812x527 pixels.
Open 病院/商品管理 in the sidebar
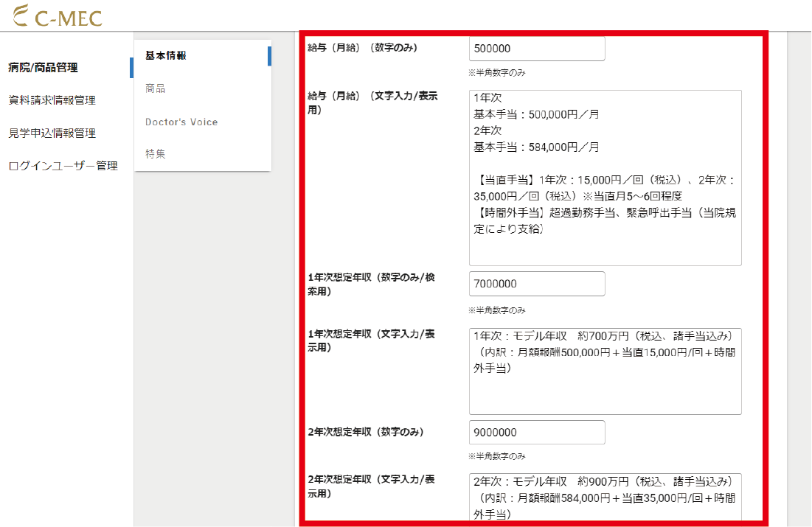tap(43, 67)
